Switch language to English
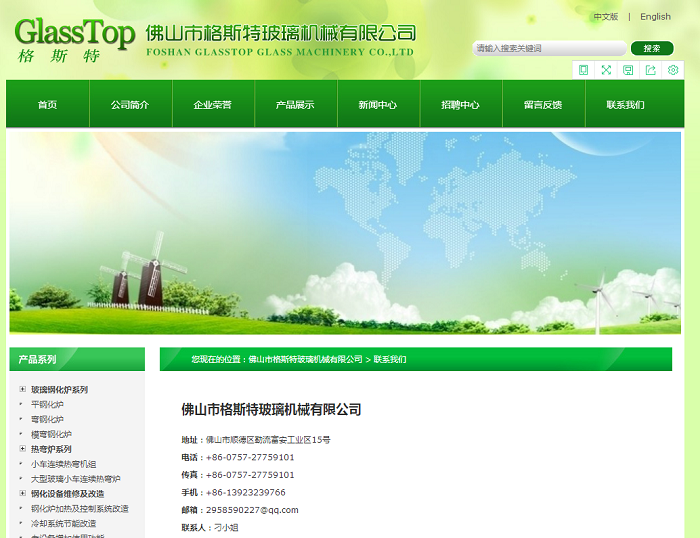700x538 pixels. [x=655, y=17]
